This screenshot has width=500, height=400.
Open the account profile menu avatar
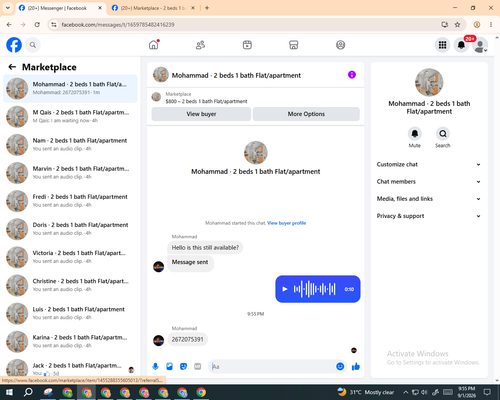tap(480, 45)
